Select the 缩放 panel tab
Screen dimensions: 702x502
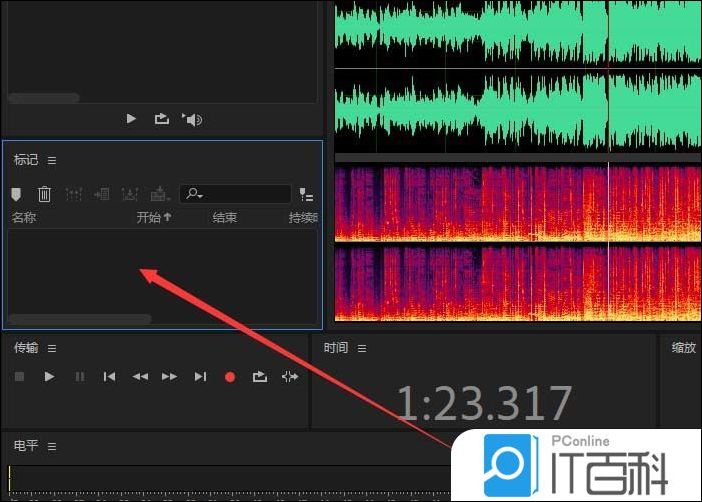[684, 348]
